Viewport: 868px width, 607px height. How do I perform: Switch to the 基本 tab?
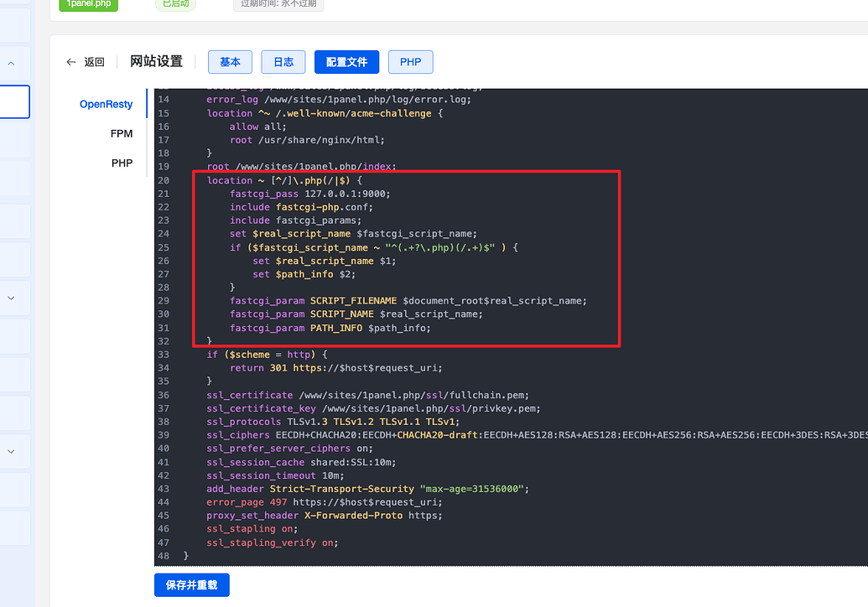point(230,61)
